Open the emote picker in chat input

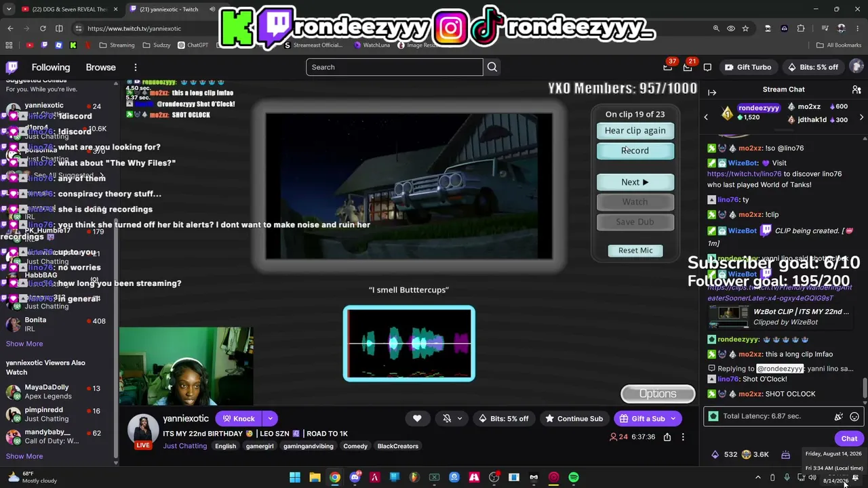tap(854, 417)
